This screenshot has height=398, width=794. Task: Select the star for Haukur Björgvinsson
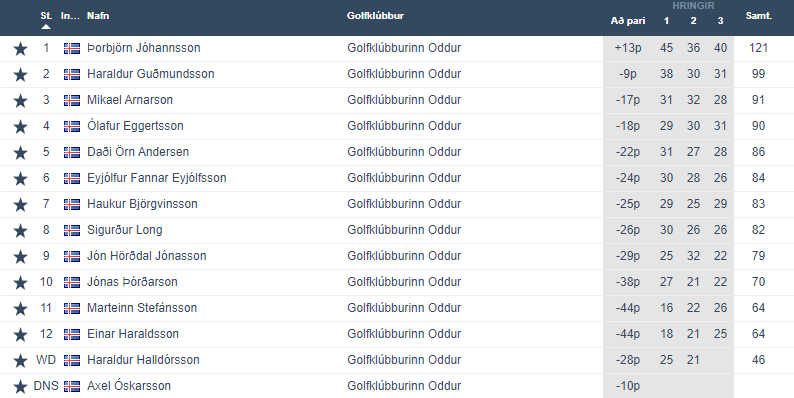[20, 205]
